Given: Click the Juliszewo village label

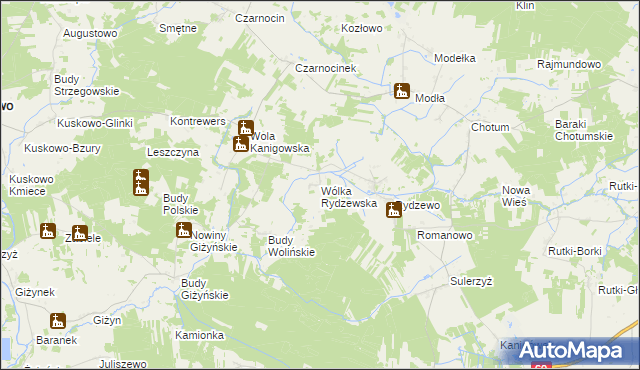Looking at the screenshot, I should pyautogui.click(x=123, y=364).
